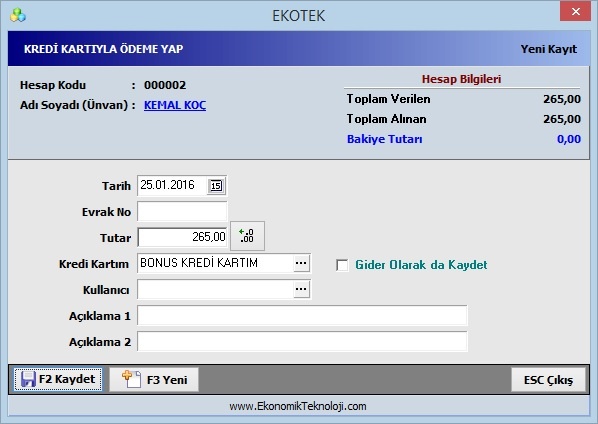This screenshot has height=424, width=598.
Task: Exit the form with ESC Çıkış button
Action: click(548, 380)
